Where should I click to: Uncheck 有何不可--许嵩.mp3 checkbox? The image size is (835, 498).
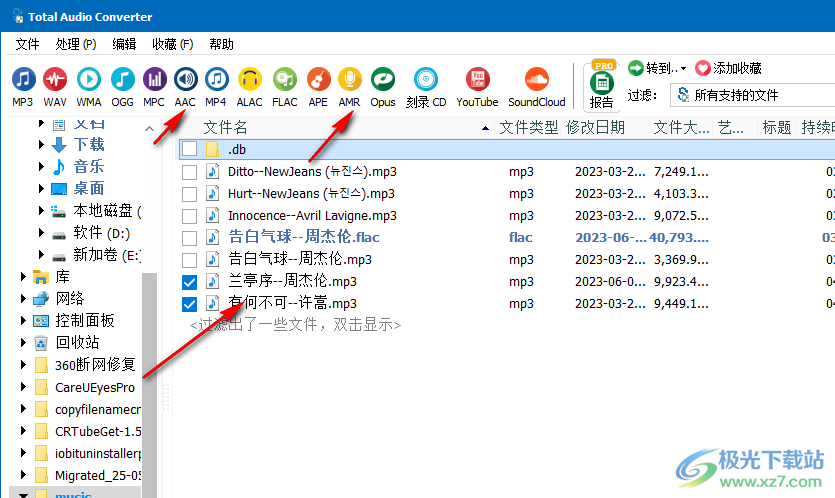click(190, 304)
